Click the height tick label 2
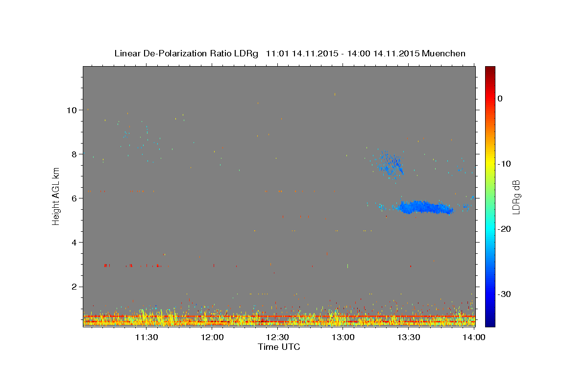The width and height of the screenshot is (588, 392). click(74, 287)
